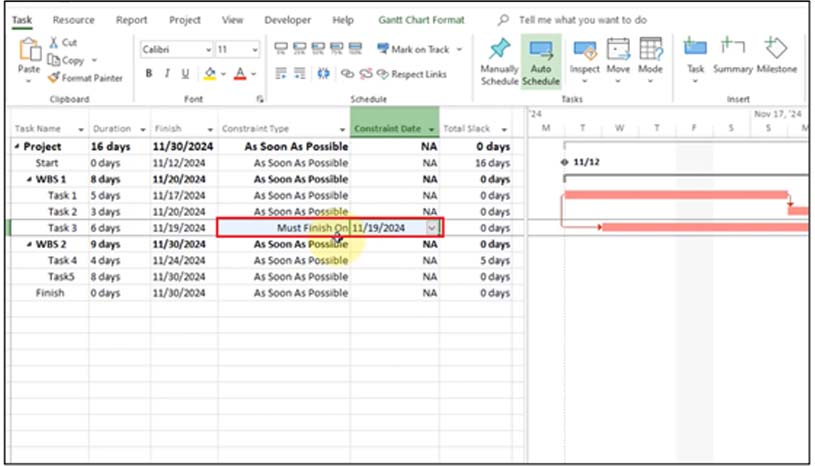The image size is (815, 466).
Task: Click the Respect Links icon
Action: [x=383, y=74]
